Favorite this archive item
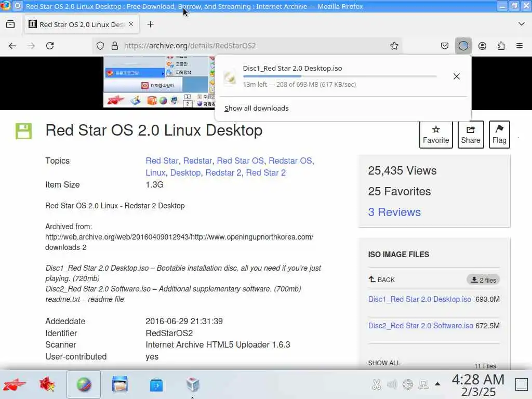This screenshot has height=399, width=532. point(436,135)
